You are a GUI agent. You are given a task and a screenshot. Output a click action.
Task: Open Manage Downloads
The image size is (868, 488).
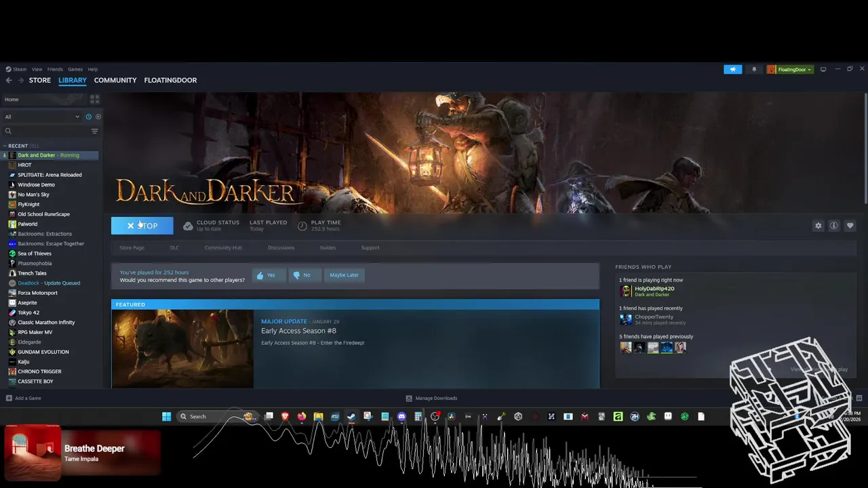431,398
